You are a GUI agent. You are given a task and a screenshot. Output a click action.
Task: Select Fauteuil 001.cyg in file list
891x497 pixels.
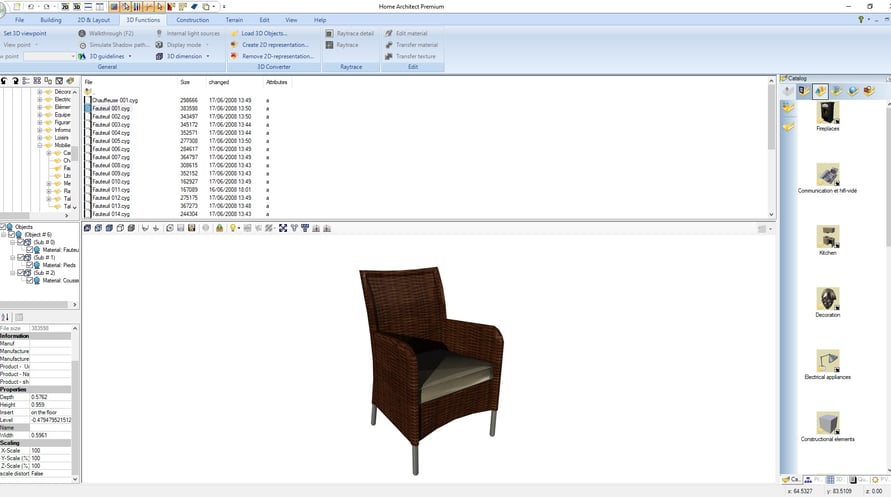(x=111, y=108)
